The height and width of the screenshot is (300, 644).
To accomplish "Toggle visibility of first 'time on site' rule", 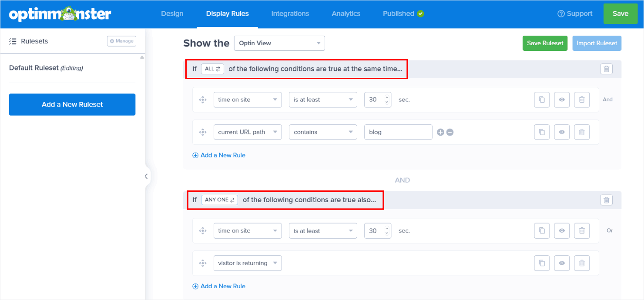I will (562, 100).
